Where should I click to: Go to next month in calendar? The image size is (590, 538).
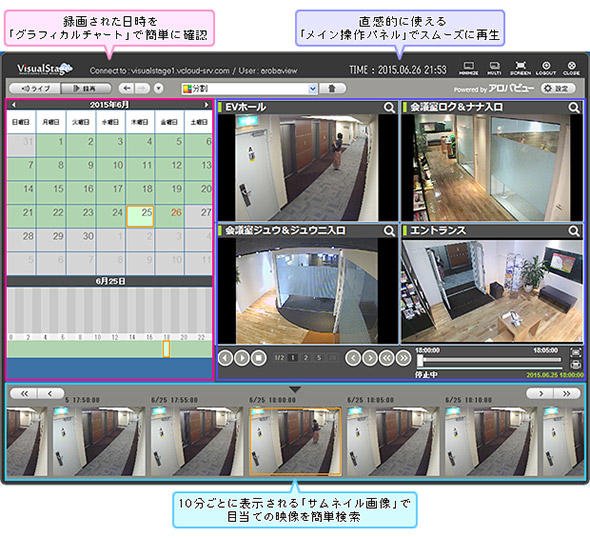coord(206,105)
